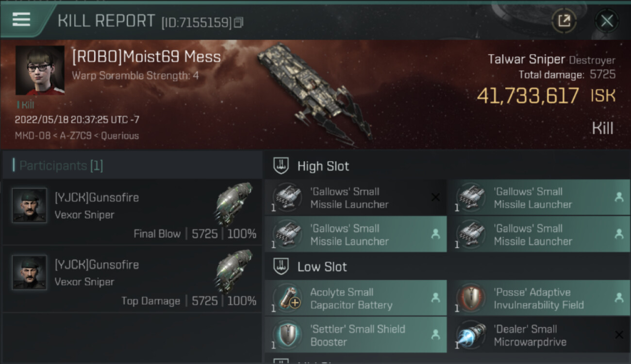Select 'Posse' Adaptive Invulnerability Field module
The image size is (631, 364).
coord(539,298)
